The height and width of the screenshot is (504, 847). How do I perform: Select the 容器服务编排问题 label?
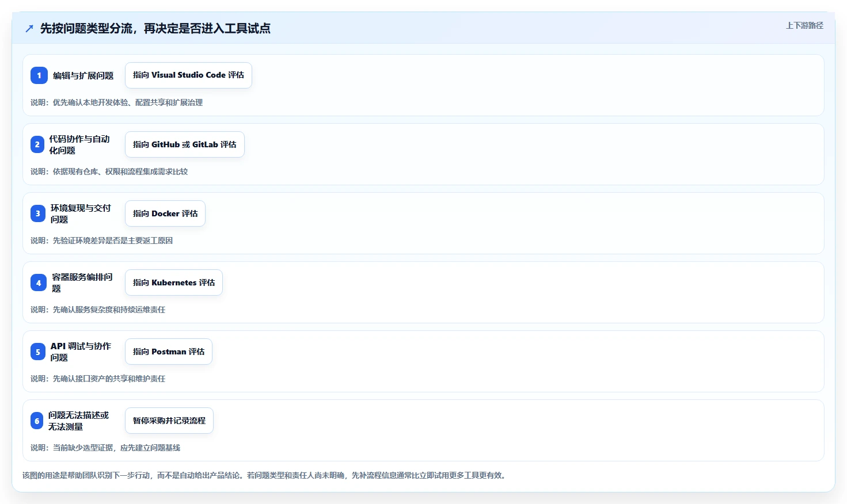click(x=82, y=282)
